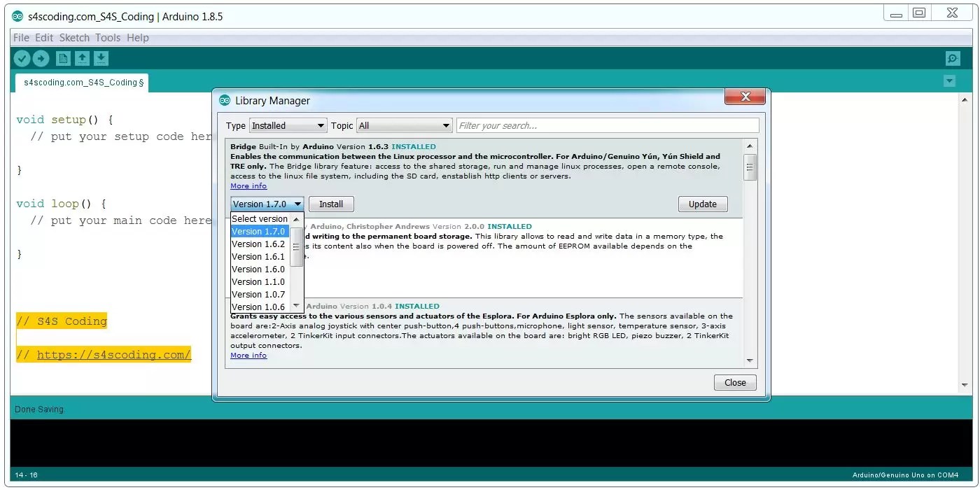This screenshot has width=980, height=490.
Task: Close the Library Manager with the Close button
Action: click(734, 382)
